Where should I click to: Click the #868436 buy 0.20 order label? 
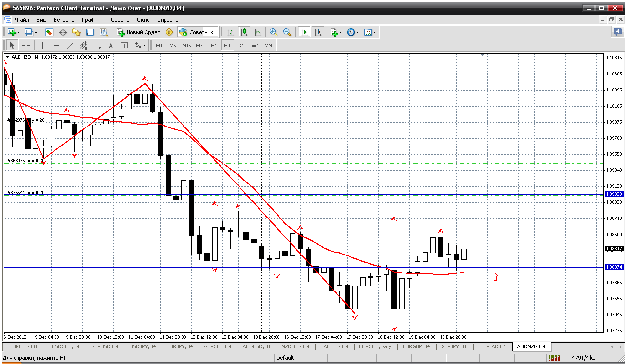pos(26,160)
